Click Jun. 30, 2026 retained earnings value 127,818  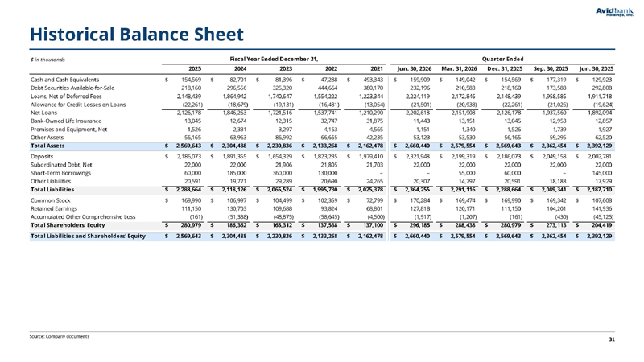pyautogui.click(x=419, y=208)
